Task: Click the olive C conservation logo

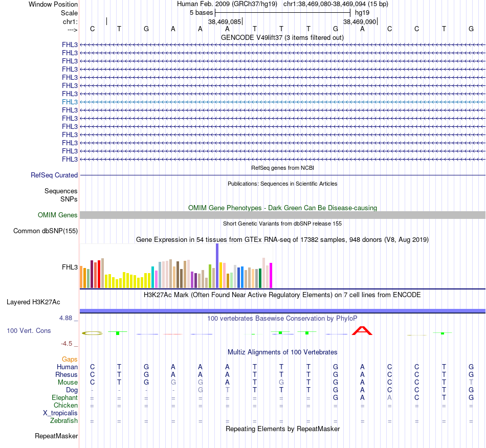Action: coord(92,333)
